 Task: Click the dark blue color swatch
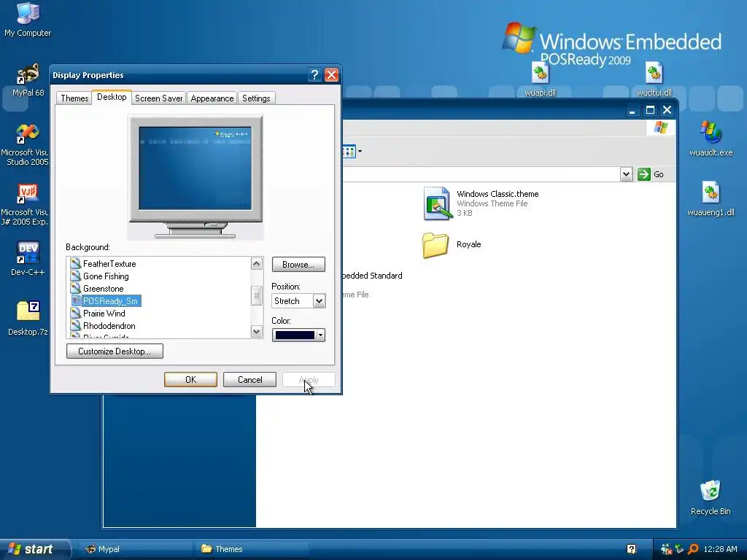(295, 335)
